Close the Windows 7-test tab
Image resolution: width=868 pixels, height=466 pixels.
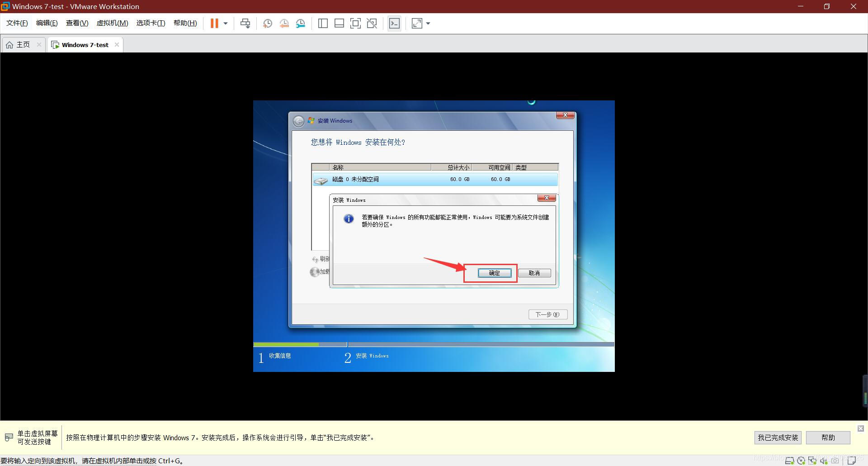(117, 44)
